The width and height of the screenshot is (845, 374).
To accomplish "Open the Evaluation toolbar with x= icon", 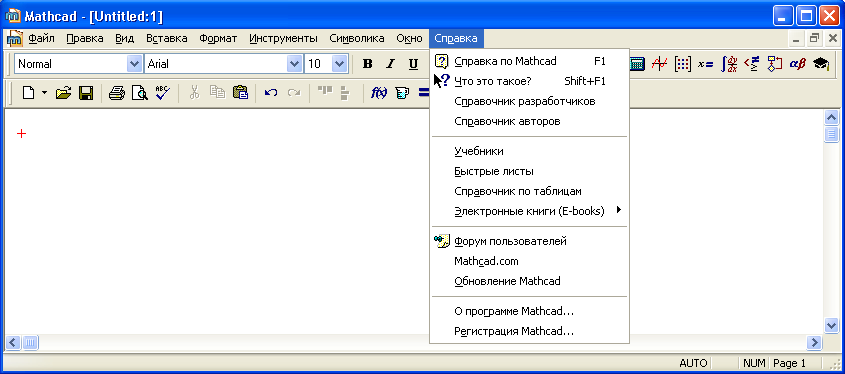I will (x=705, y=64).
